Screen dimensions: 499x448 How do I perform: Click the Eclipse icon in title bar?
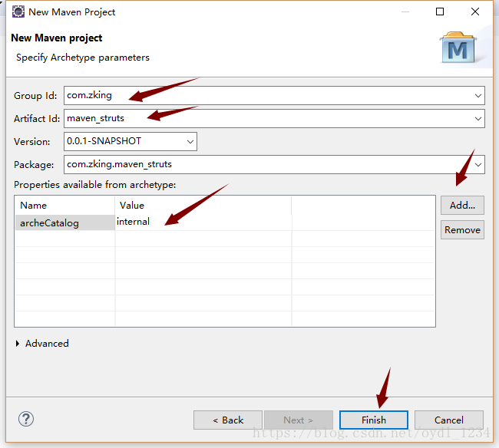18,12
